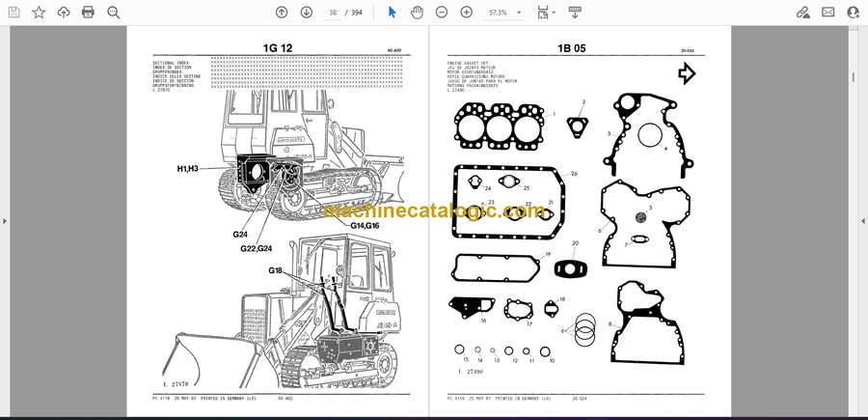Click the Save file icon

click(x=14, y=13)
